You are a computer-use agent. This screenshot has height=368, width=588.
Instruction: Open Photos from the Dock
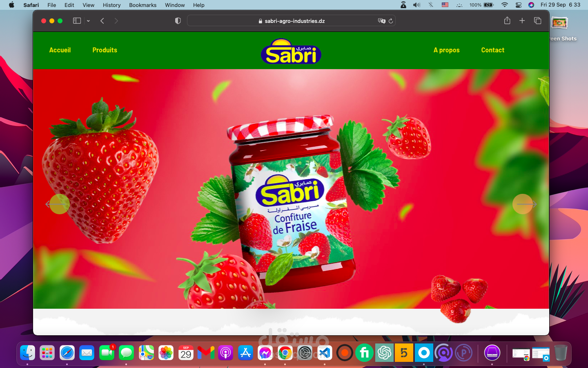(166, 353)
